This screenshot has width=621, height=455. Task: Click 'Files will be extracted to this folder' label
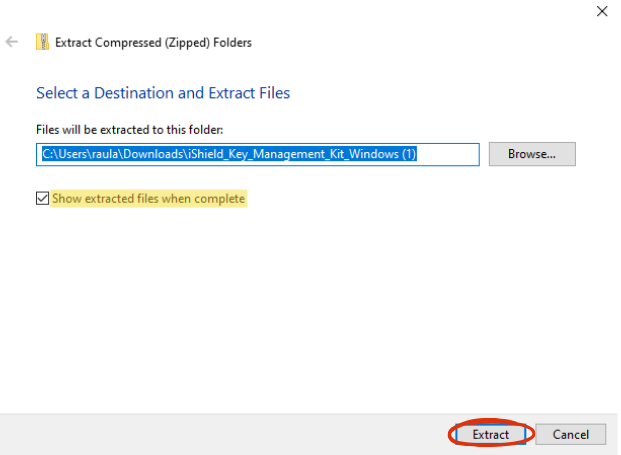(x=130, y=130)
